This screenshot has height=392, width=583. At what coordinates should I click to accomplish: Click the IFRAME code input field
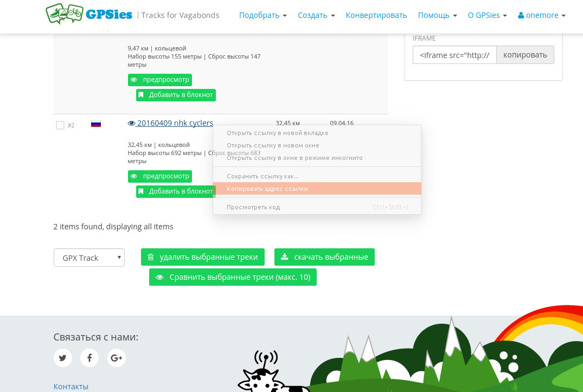(x=454, y=55)
